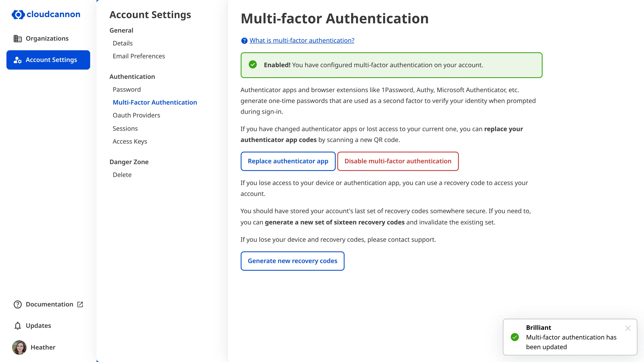The width and height of the screenshot is (644, 362).
Task: Click the green checkmark in Enabled banner
Action: tap(253, 65)
